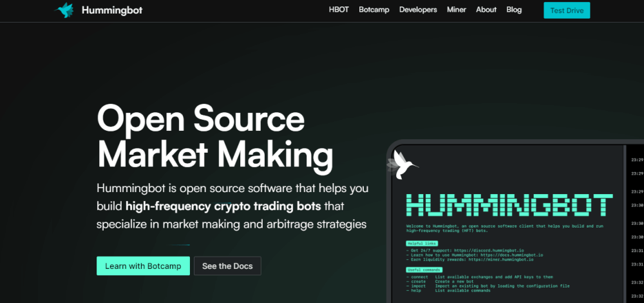Click 'Welcome to Hummingbot' terminal intro text
This screenshot has width=644, height=303.
[x=504, y=229]
